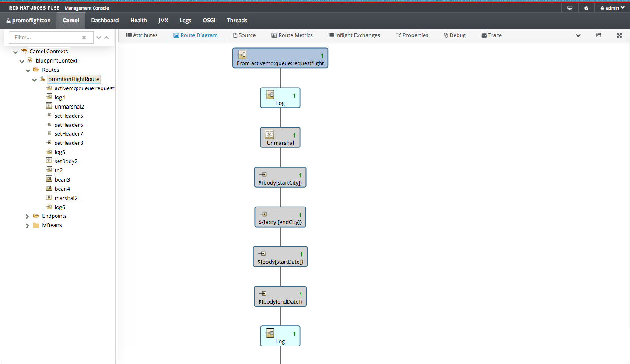The height and width of the screenshot is (364, 630).
Task: Click the monitor icon in top bar
Action: tap(570, 8)
